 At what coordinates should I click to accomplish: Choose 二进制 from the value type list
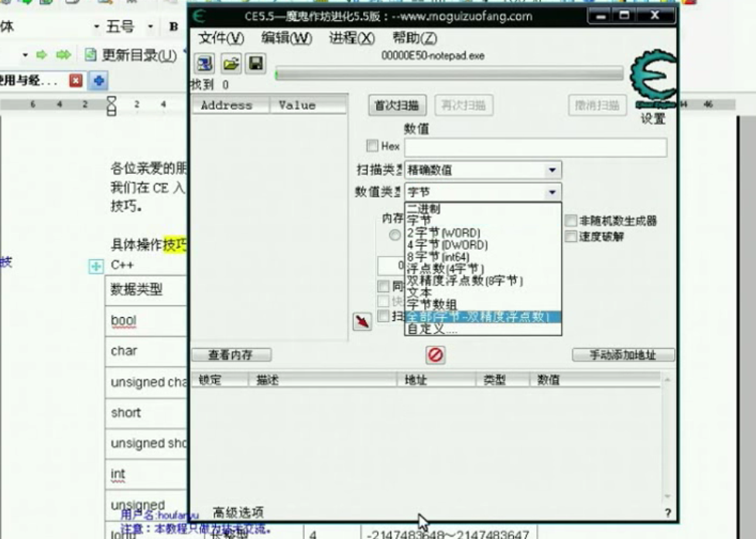(483, 209)
